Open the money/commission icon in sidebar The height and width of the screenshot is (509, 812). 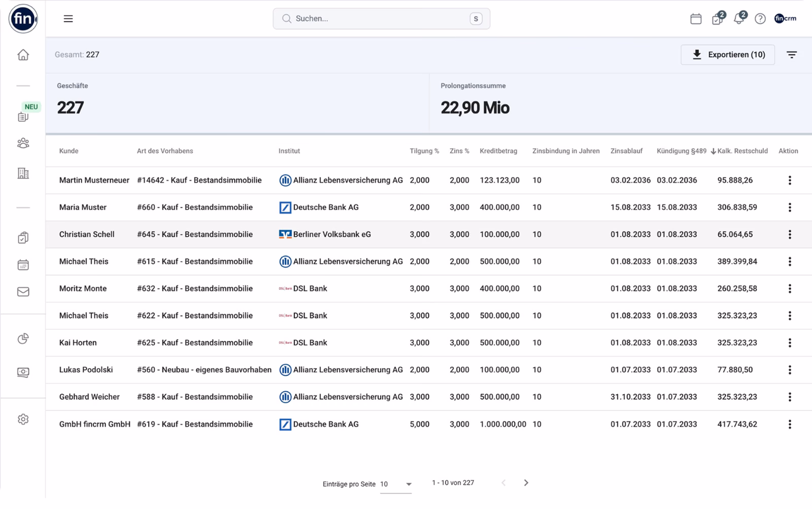coord(23,372)
